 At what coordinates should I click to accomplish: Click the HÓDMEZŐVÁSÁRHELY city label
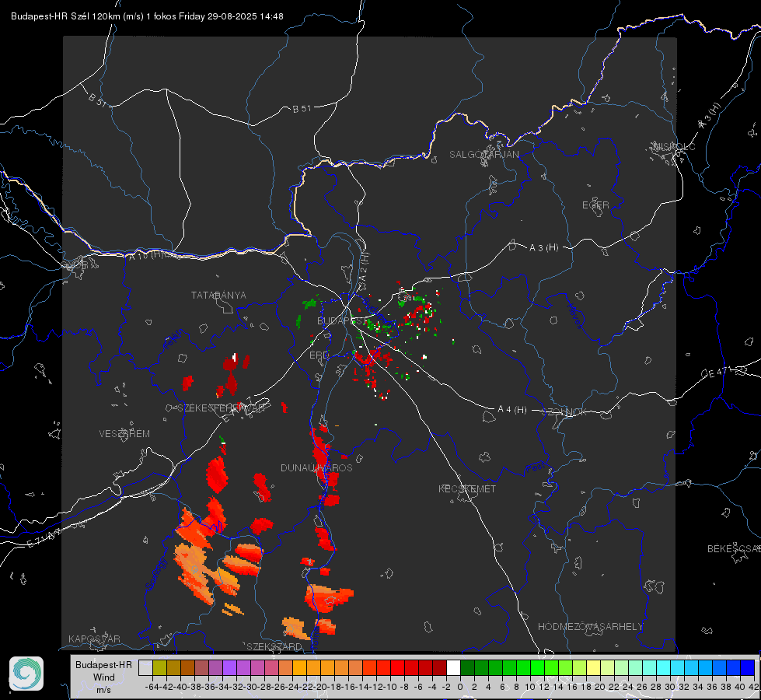pyautogui.click(x=590, y=627)
